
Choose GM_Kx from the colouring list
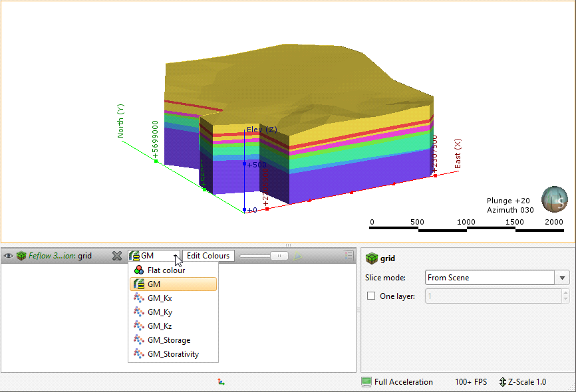click(160, 298)
